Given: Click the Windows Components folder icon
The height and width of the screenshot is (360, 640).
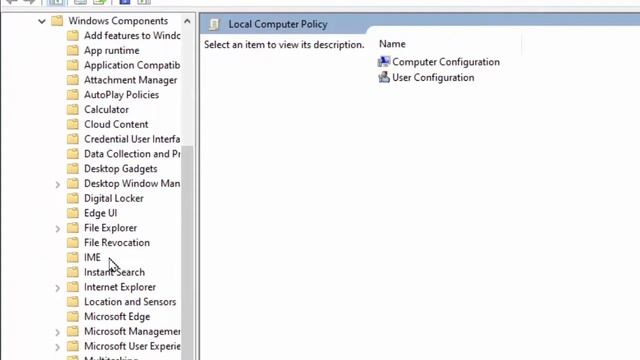Looking at the screenshot, I should (57, 20).
